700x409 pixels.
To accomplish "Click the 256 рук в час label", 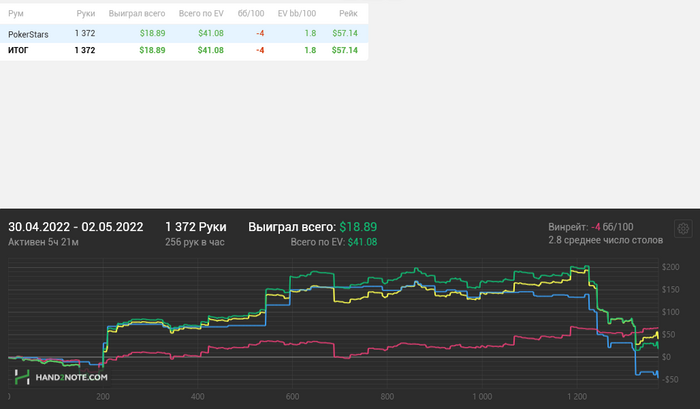I will (195, 242).
